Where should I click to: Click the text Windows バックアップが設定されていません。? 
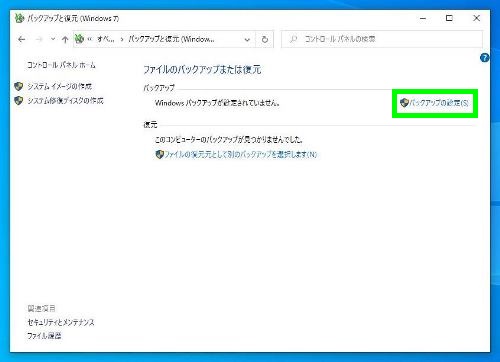(x=217, y=103)
